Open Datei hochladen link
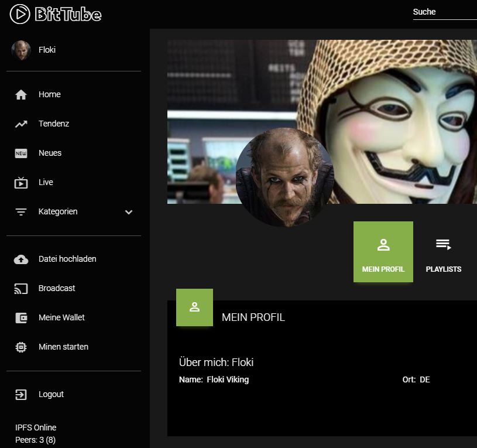 [67, 259]
